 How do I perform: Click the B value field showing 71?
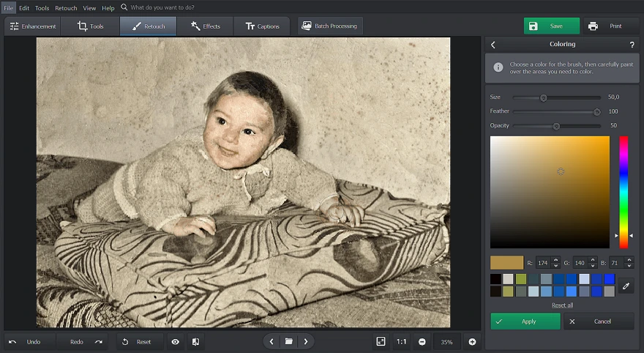pos(616,263)
